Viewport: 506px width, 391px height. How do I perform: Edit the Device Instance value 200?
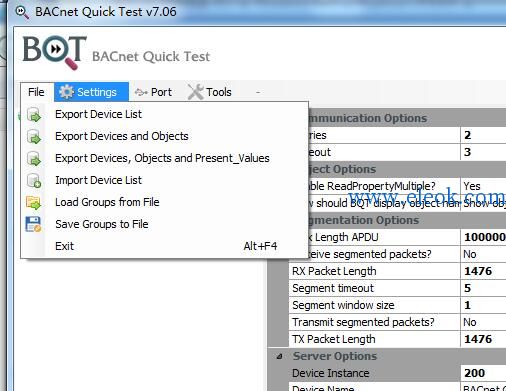tap(483, 373)
